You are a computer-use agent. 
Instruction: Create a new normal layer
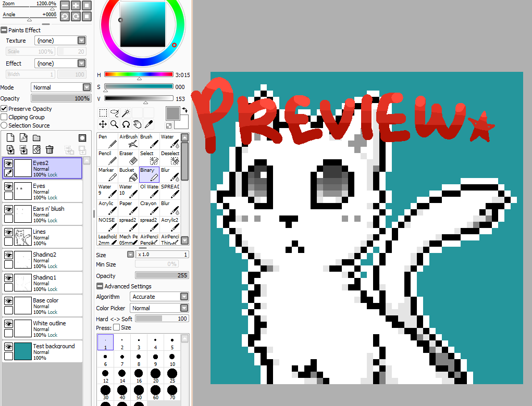(x=10, y=137)
